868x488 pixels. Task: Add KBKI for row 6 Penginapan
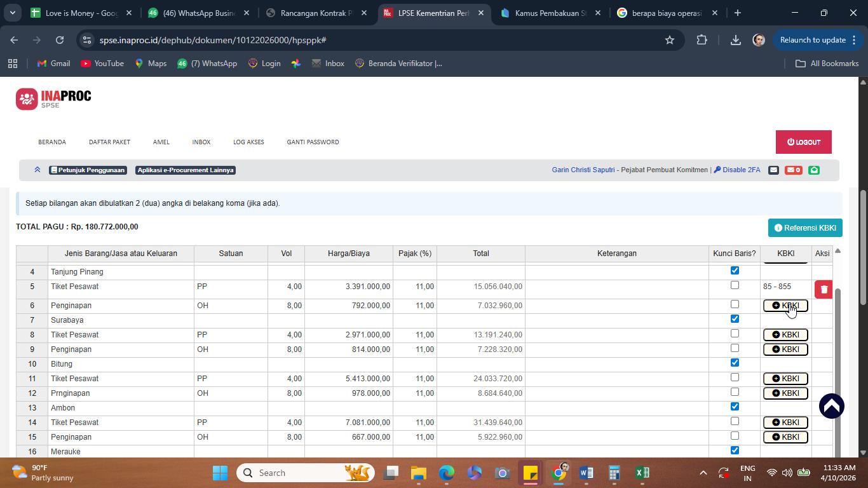click(x=785, y=306)
